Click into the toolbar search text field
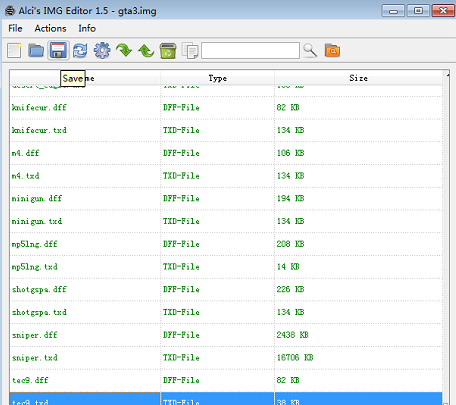Viewport: 456px width, 405px height. 250,51
